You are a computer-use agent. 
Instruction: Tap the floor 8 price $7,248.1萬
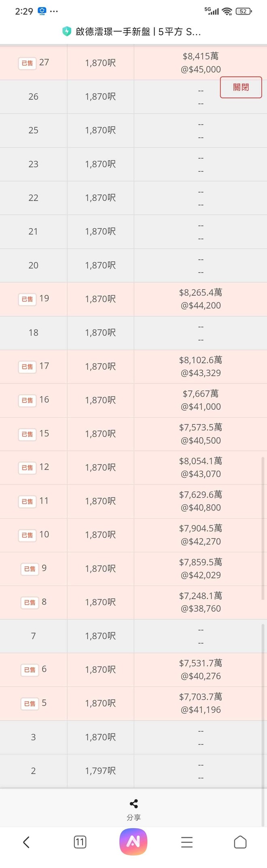tap(201, 596)
